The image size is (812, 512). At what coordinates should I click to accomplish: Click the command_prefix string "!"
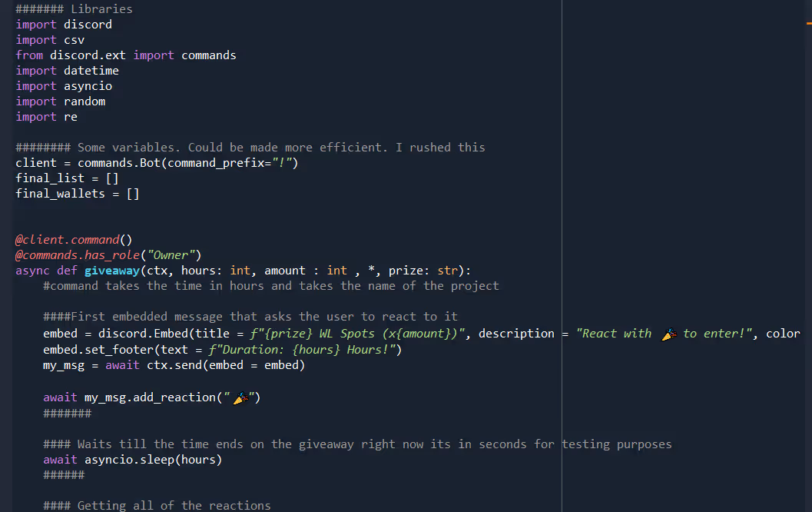(x=281, y=163)
